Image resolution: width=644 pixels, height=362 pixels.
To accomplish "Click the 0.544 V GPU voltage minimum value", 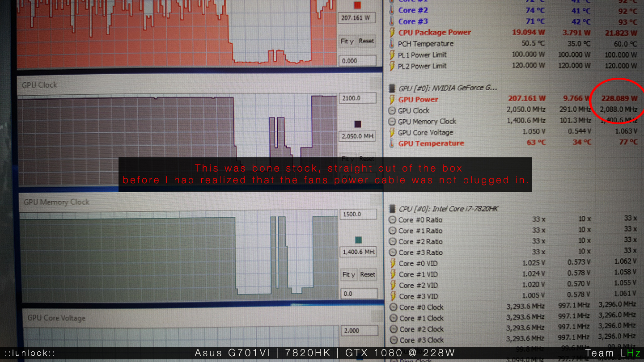I will point(580,131).
